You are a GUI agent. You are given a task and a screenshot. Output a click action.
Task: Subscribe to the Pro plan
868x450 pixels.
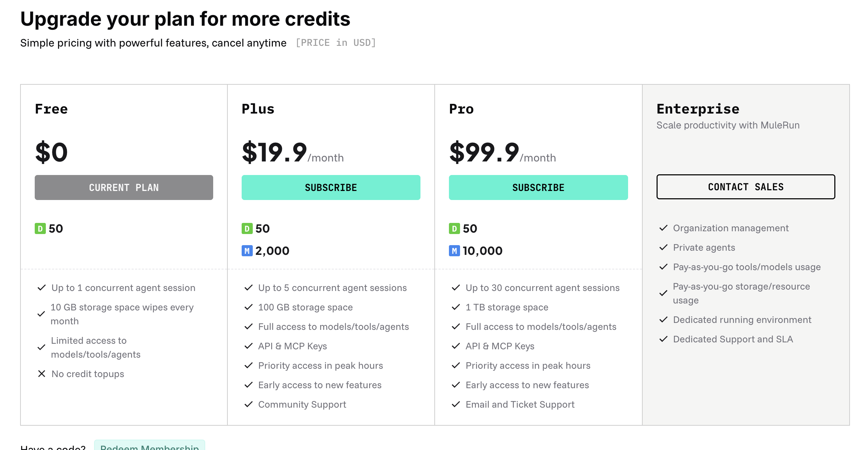point(538,187)
